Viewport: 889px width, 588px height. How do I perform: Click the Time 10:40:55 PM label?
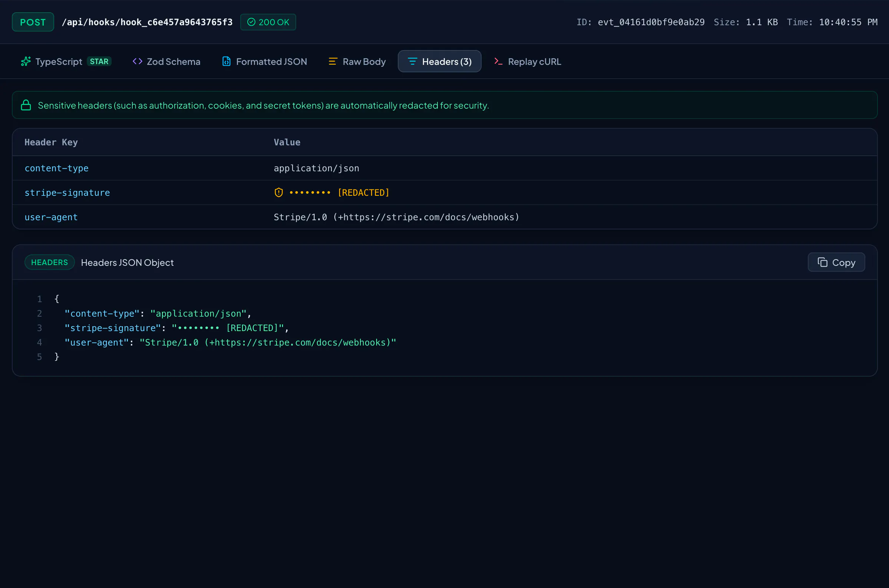click(x=832, y=22)
